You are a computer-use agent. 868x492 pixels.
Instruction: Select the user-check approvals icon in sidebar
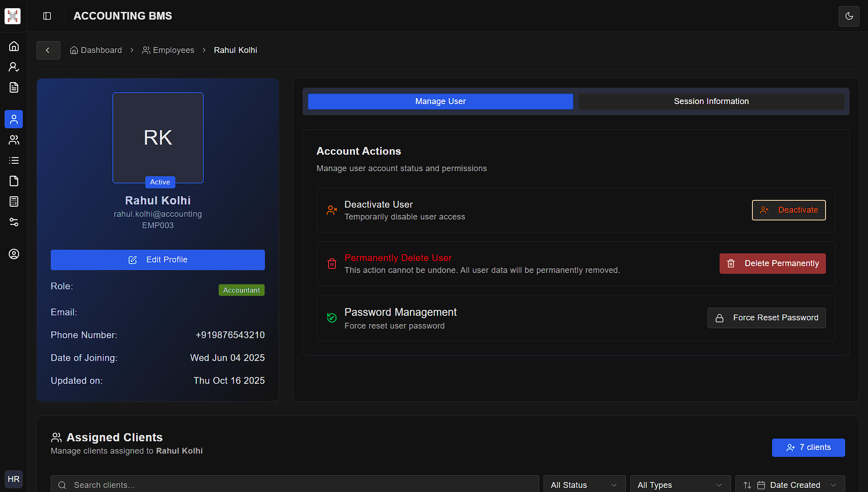coord(14,67)
